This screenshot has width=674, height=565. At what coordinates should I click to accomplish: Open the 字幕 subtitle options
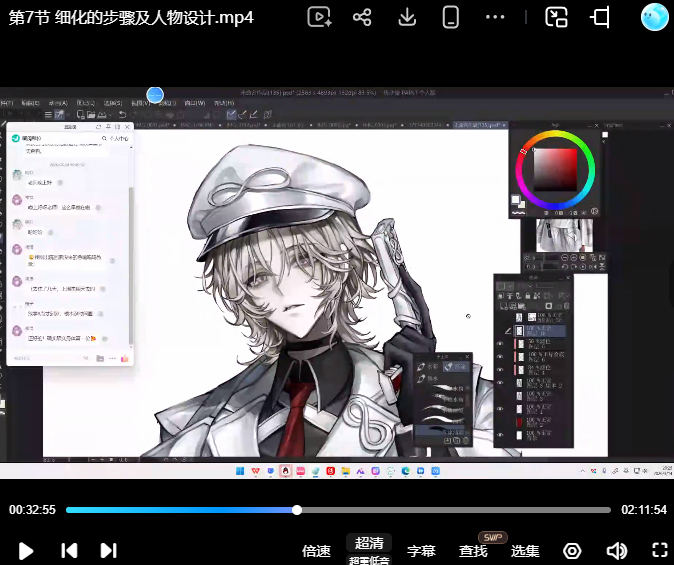pyautogui.click(x=421, y=551)
